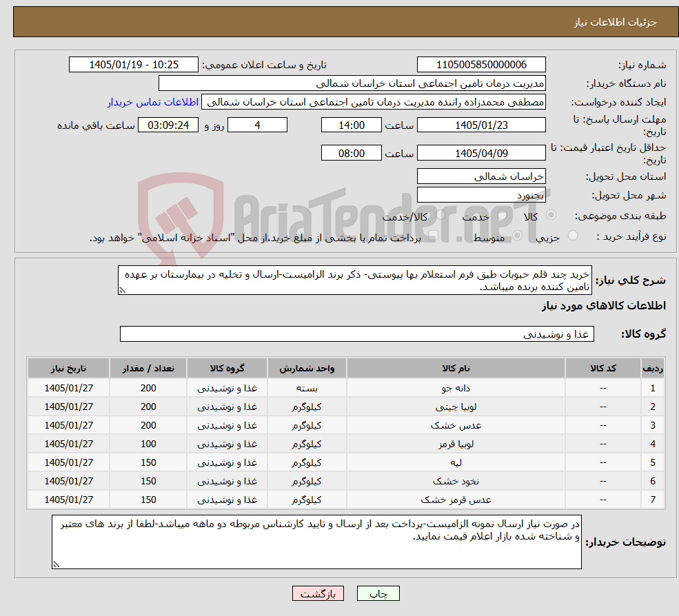Image resolution: width=679 pixels, height=616 pixels.
Task: Click the item name دانه جو
Action: (x=456, y=389)
